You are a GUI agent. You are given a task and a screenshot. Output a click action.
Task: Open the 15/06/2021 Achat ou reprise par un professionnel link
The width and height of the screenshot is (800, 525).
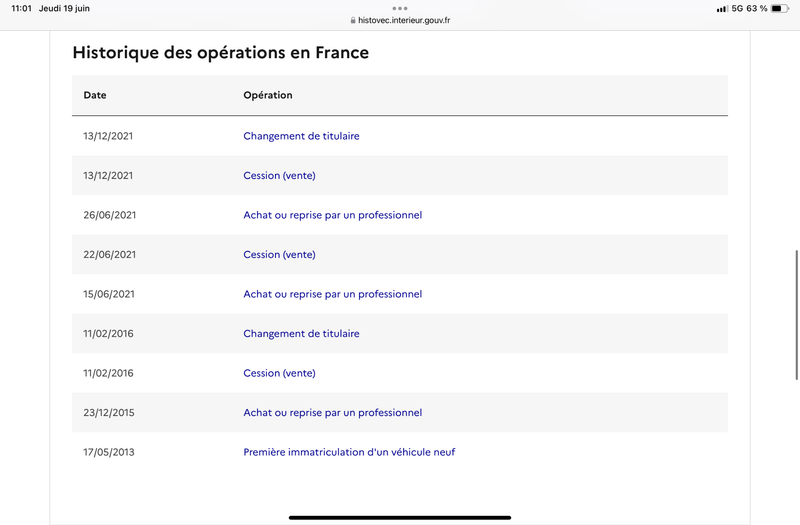click(333, 294)
